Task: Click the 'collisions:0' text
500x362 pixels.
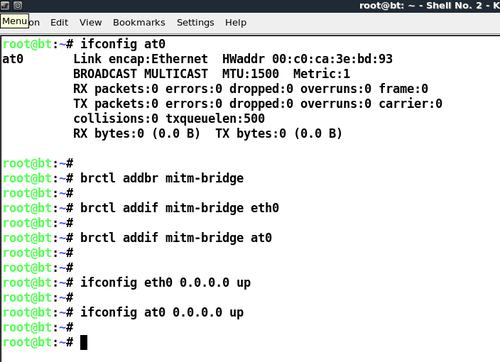Action: click(x=116, y=119)
